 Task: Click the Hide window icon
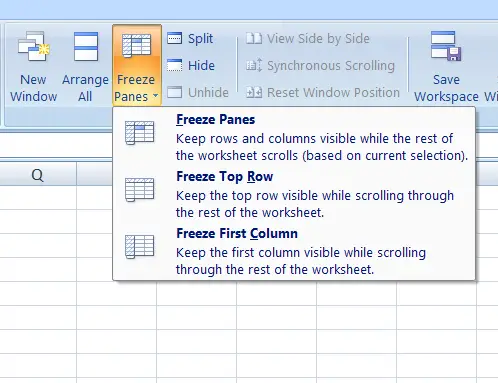tap(174, 65)
